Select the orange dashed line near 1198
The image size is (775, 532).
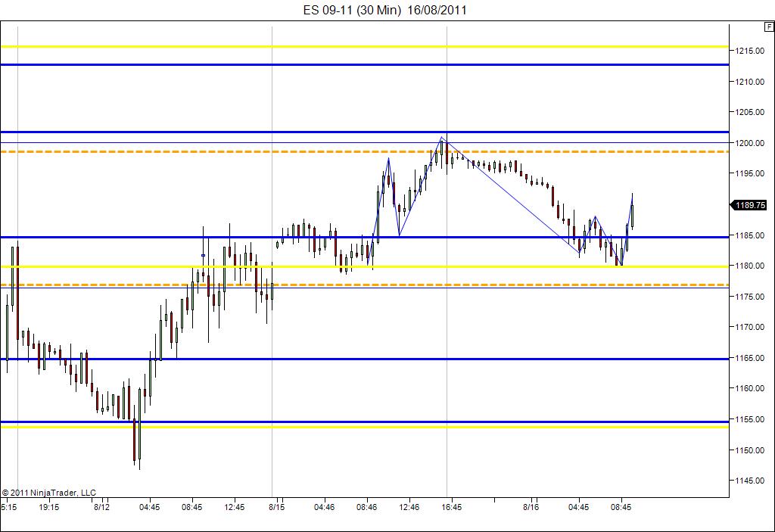pyautogui.click(x=365, y=152)
